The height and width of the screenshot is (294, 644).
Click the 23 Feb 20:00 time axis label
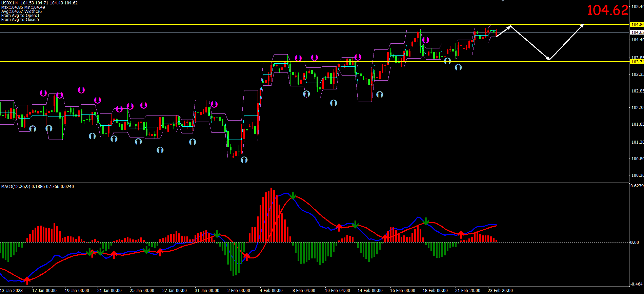(x=500, y=291)
